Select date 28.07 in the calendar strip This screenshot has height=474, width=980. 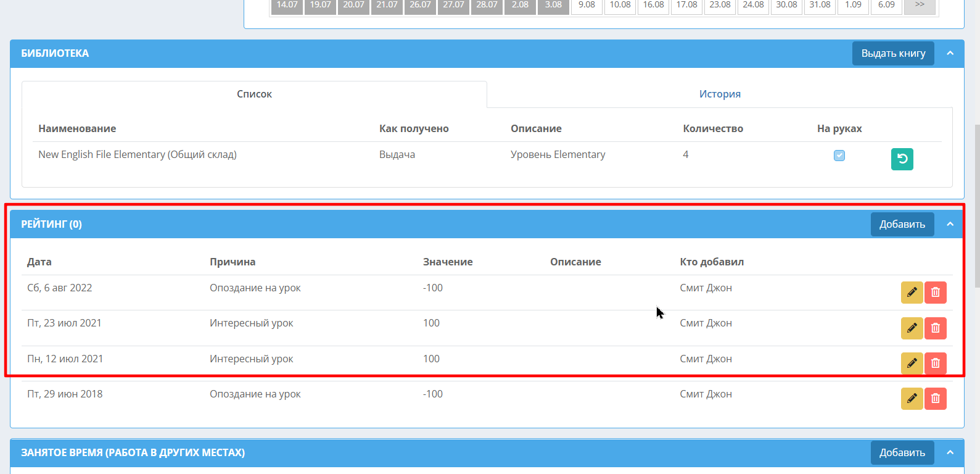coord(487,6)
